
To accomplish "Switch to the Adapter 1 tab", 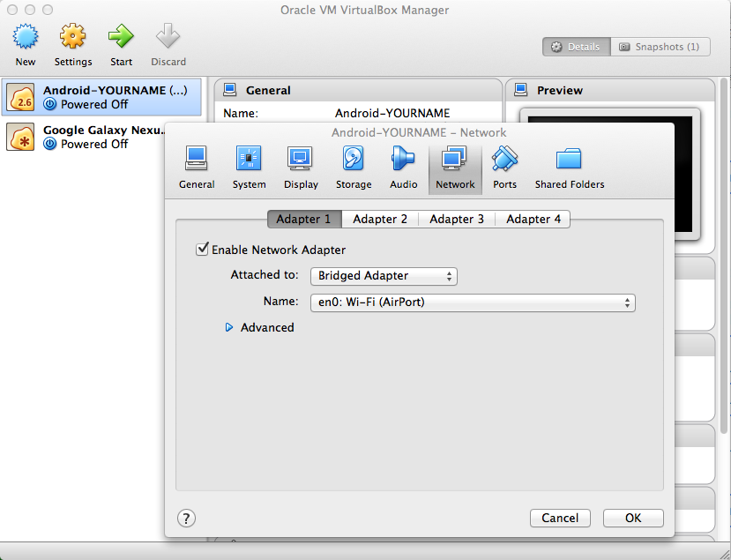I will pyautogui.click(x=304, y=219).
